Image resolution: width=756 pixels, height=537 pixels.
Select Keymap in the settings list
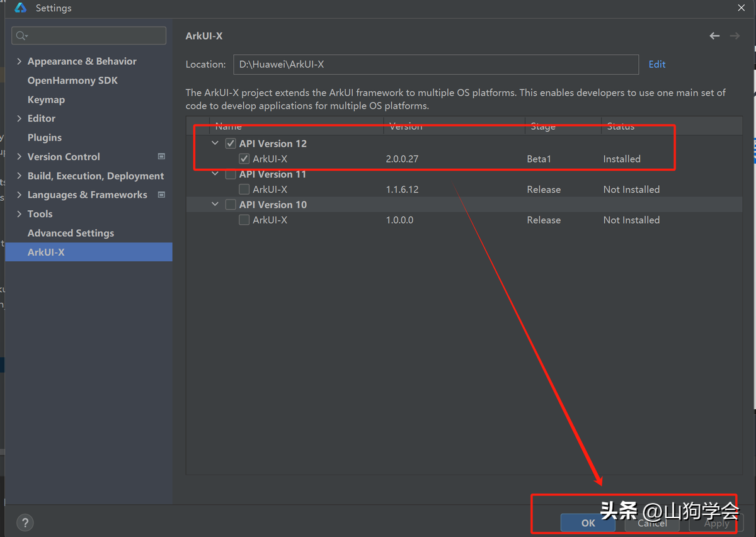(x=46, y=99)
